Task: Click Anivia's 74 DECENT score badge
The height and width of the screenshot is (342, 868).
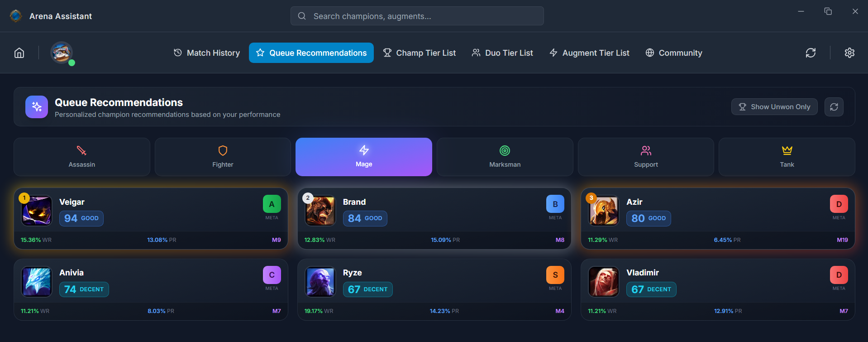Action: [84, 289]
